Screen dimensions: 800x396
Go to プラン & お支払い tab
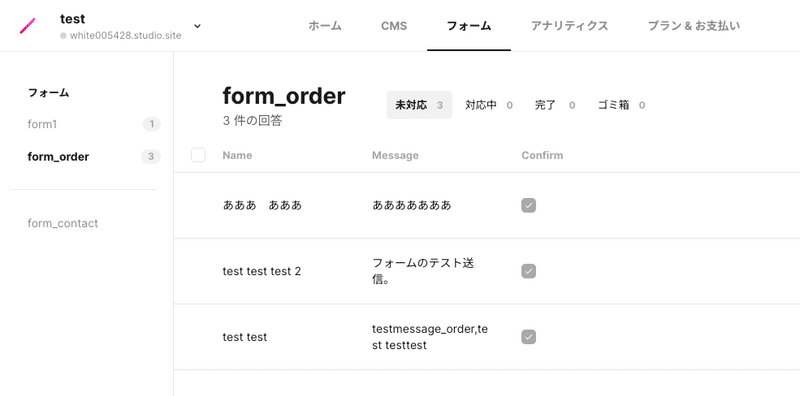tap(694, 26)
